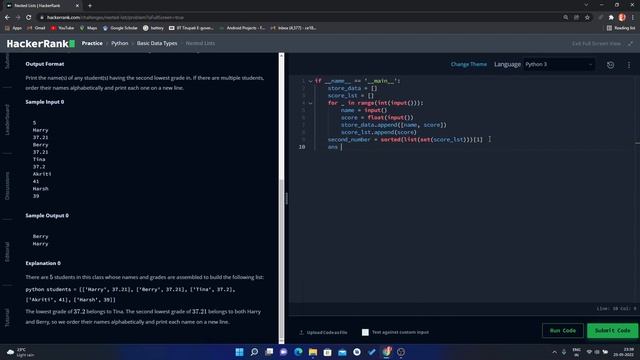This screenshot has height=360, width=640.
Task: Open the Language Python 3 dropdown
Action: [559, 64]
